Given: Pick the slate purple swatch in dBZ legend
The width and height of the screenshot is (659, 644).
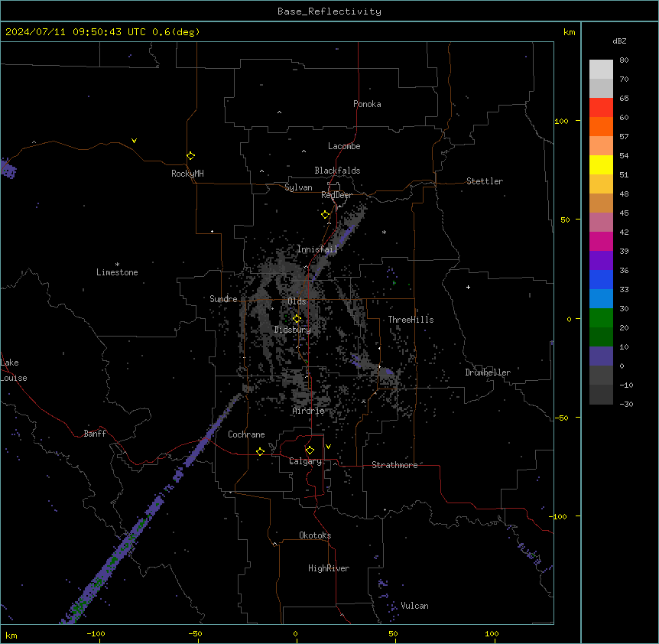Looking at the screenshot, I should (601, 356).
